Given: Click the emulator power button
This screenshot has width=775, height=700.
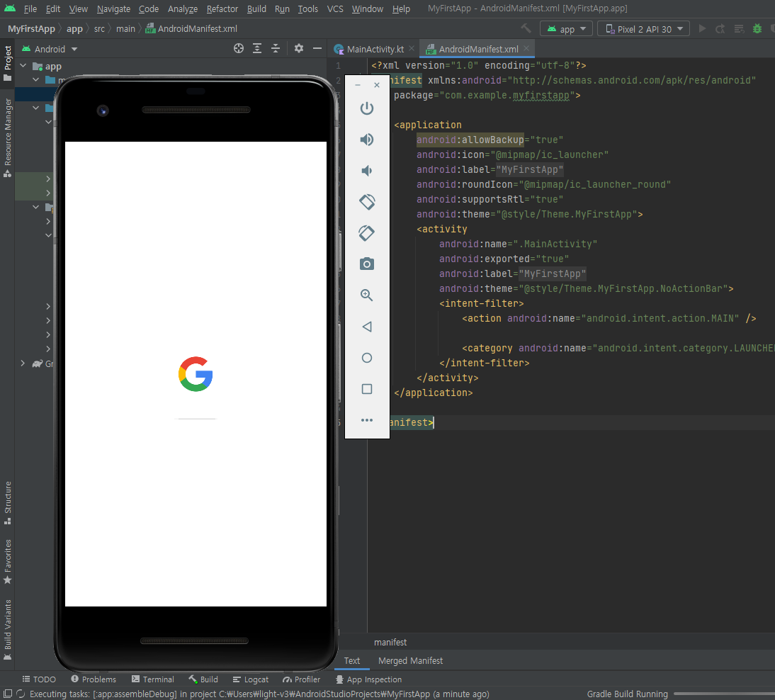Looking at the screenshot, I should (x=367, y=108).
